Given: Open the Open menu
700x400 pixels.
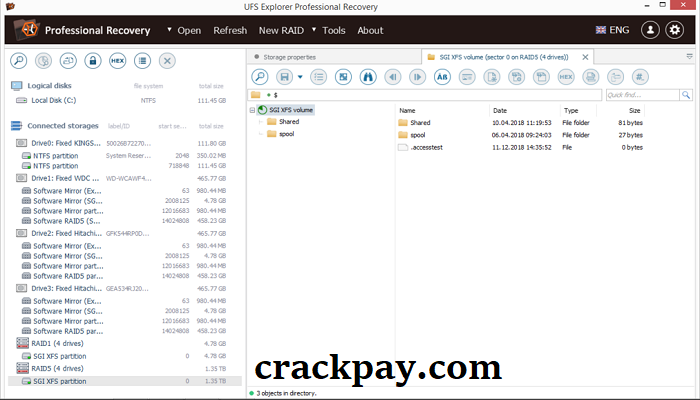Looking at the screenshot, I should (x=189, y=30).
